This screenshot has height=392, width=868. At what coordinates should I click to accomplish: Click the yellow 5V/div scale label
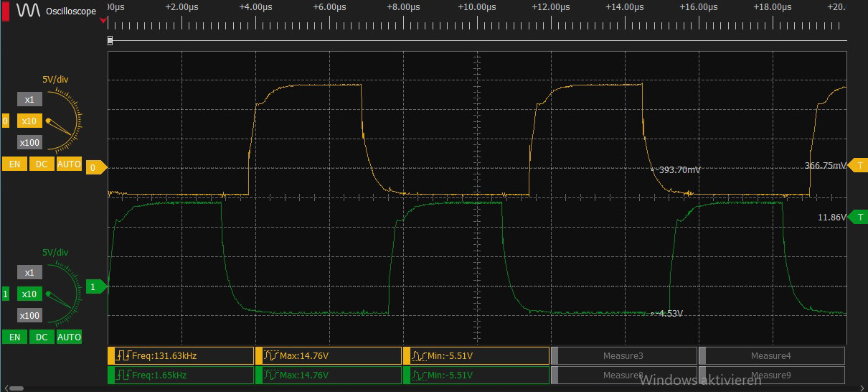pyautogui.click(x=55, y=80)
